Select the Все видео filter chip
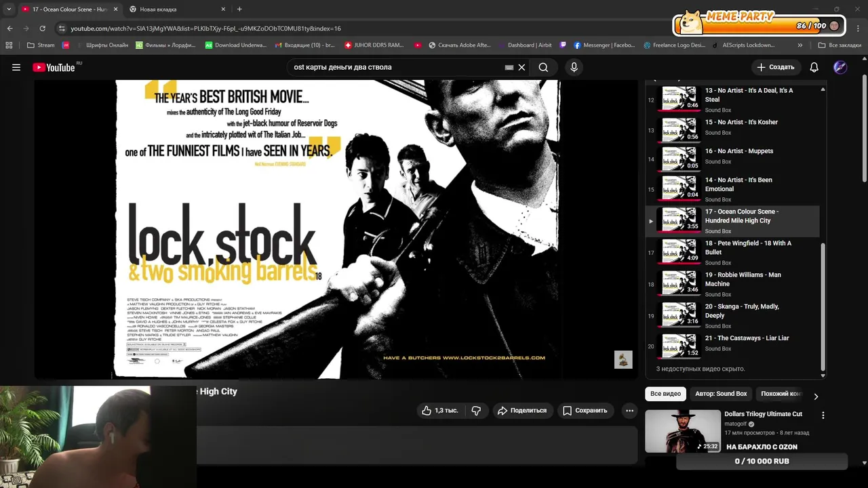 [665, 394]
